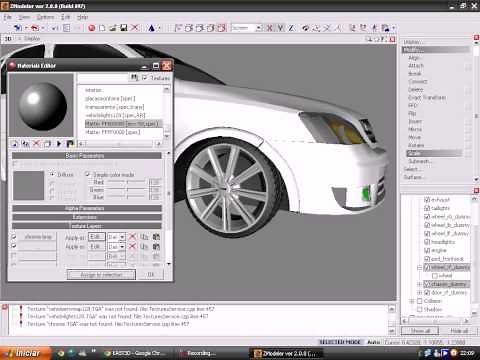Click the red X delete icon in main toolbar
Screen dimensions: 480x360
[135, 28]
